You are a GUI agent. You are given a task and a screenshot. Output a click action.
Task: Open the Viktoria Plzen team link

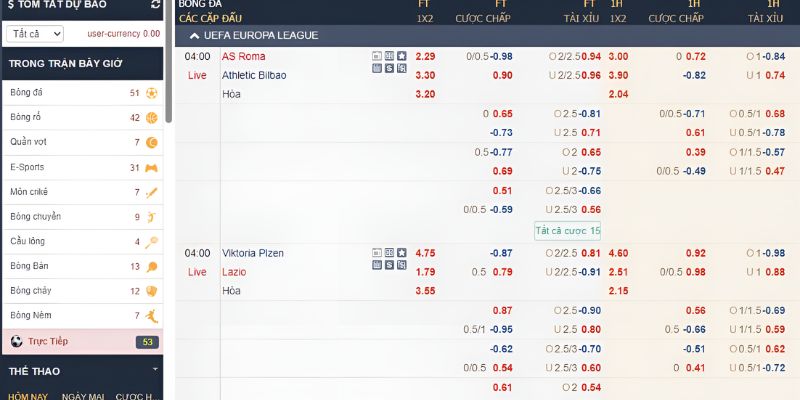(253, 253)
